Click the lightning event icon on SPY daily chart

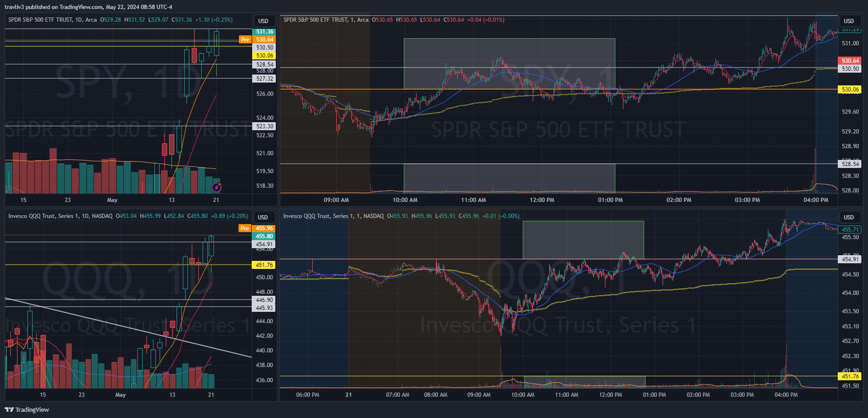click(217, 188)
